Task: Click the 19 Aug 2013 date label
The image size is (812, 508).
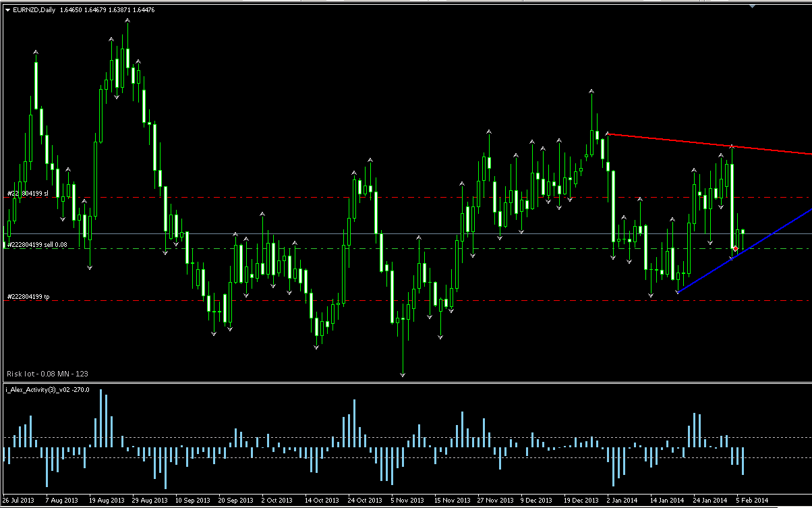Action: (x=107, y=501)
